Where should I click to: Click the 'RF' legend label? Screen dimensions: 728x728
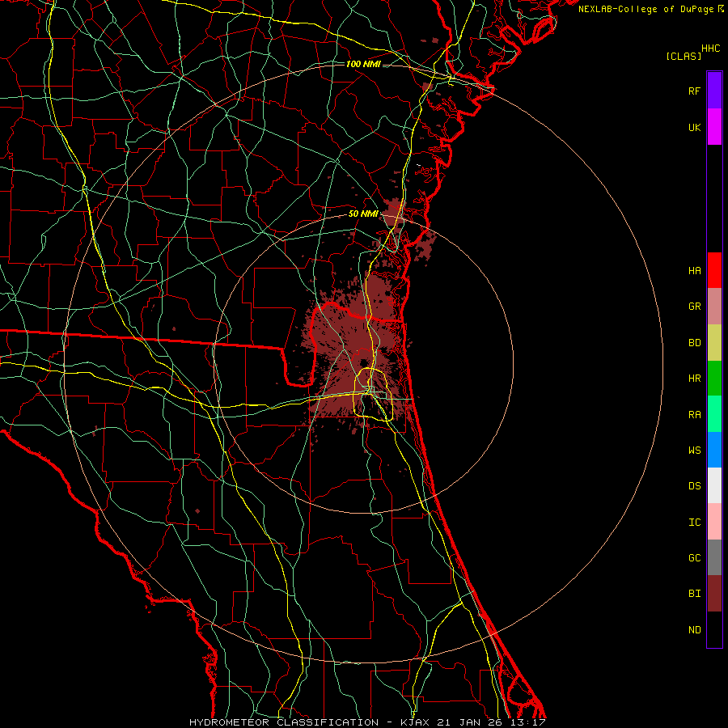tap(694, 91)
